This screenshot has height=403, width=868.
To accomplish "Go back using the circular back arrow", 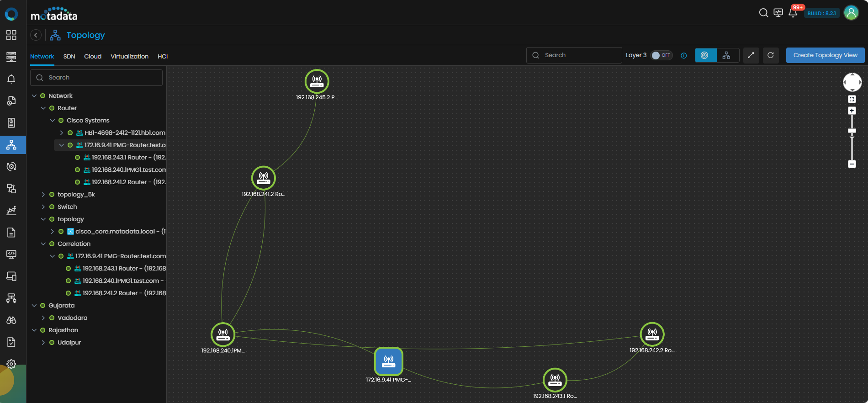I will coord(36,35).
